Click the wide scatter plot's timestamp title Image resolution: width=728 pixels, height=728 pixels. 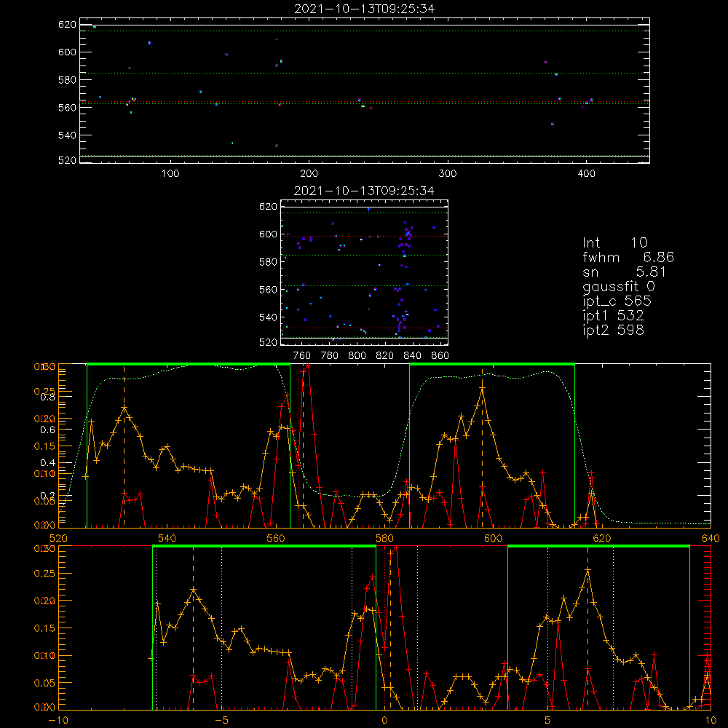click(x=365, y=9)
